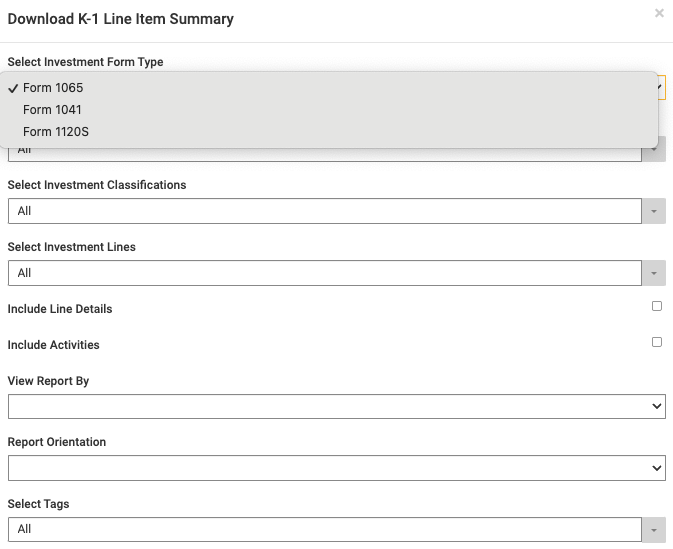Expand the Investment Lines dropdown arrow
Screen dimensions: 673x549
[x=654, y=273]
